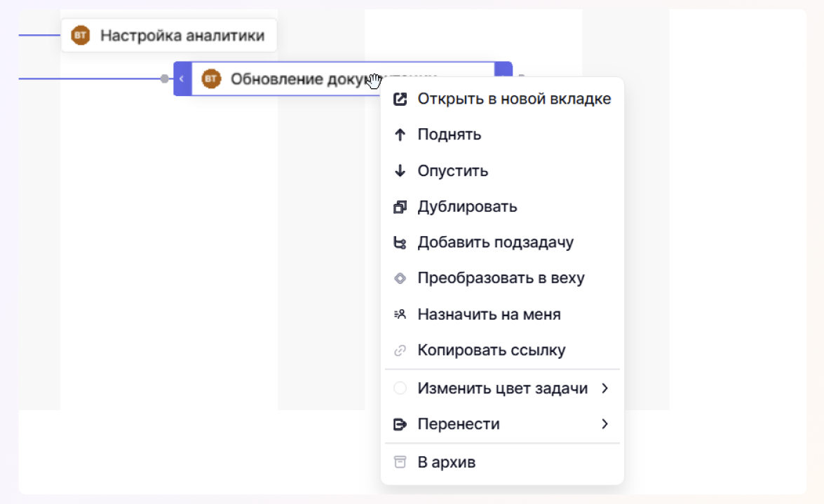This screenshot has width=824, height=504.
Task: Click the archive box icon
Action: click(400, 462)
